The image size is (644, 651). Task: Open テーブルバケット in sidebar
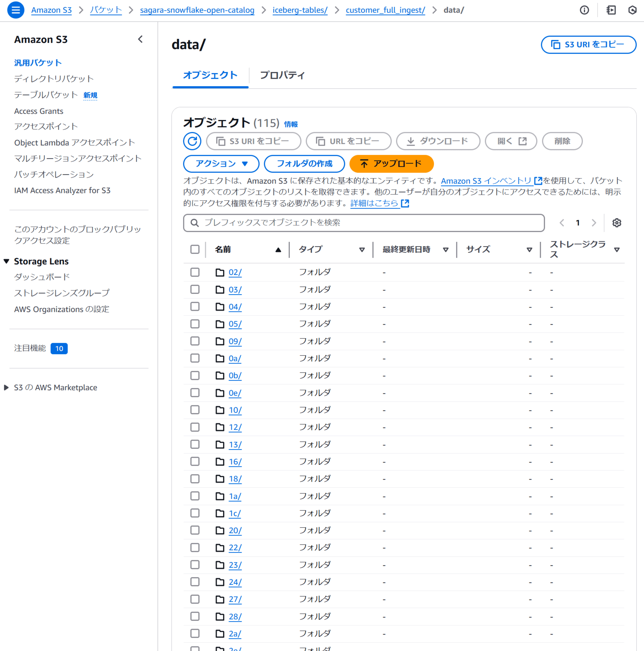[x=46, y=95]
